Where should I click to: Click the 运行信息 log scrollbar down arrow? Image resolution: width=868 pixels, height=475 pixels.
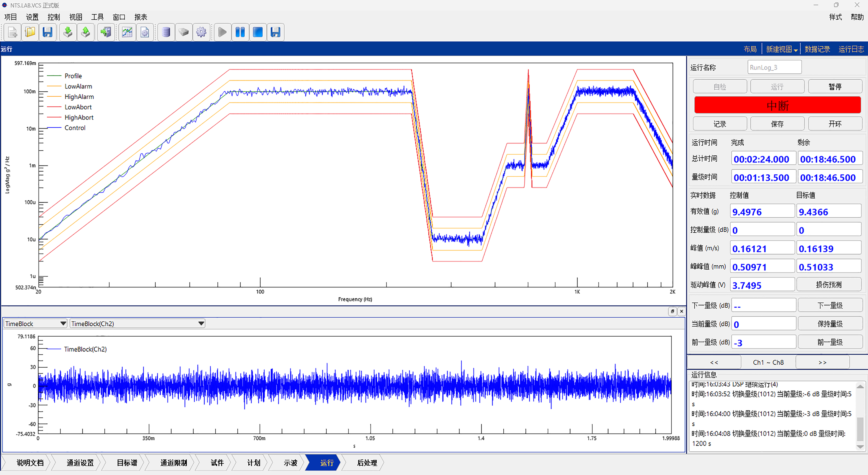(x=860, y=447)
